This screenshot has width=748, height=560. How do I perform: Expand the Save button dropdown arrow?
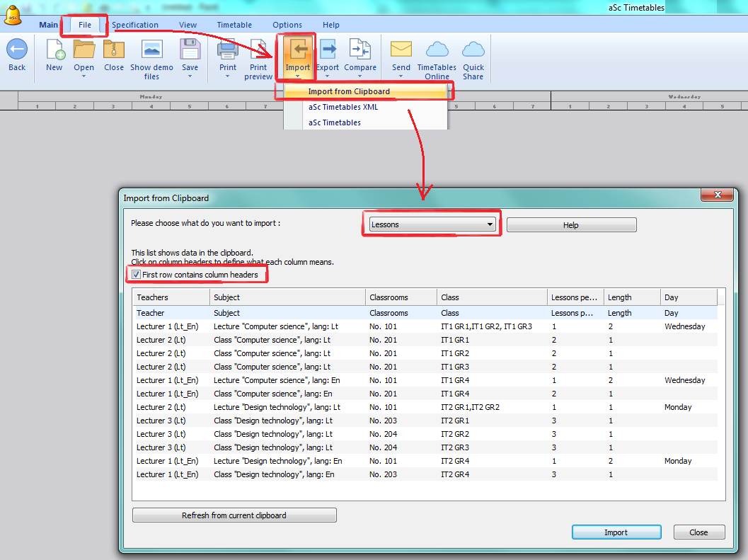coord(190,76)
